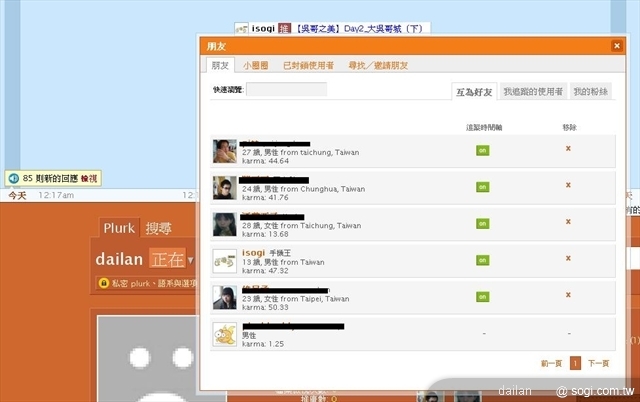Toggle timeline following for taichung friend karma 44.64
This screenshot has width=640, height=402.
pos(482,150)
